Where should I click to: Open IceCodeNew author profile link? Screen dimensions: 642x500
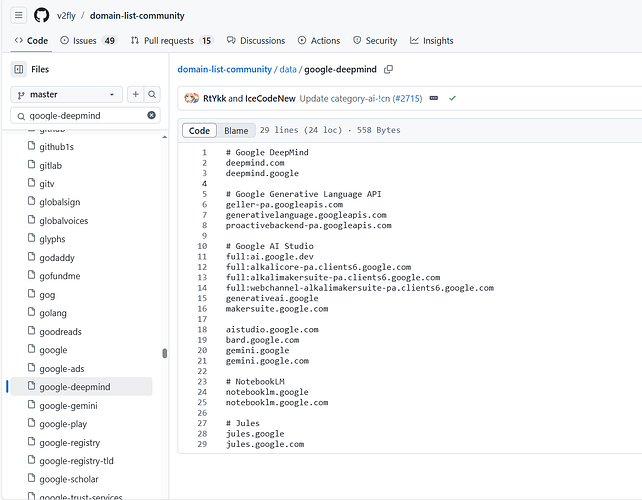click(x=270, y=98)
